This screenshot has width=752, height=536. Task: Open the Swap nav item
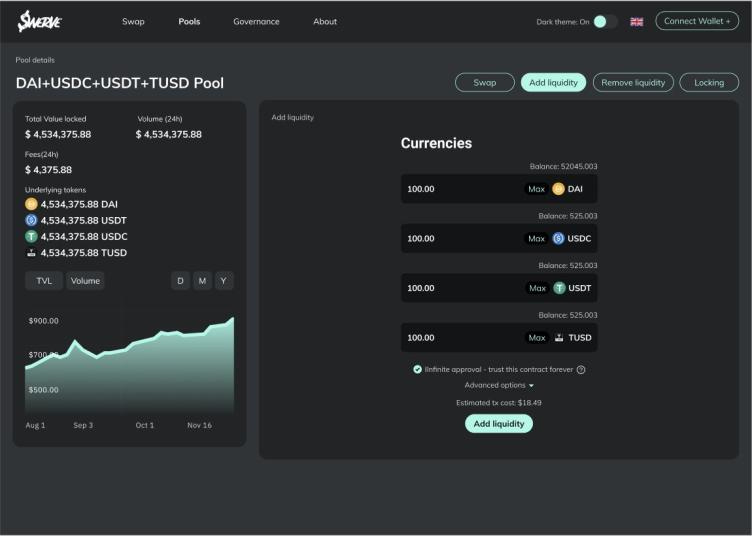point(133,22)
